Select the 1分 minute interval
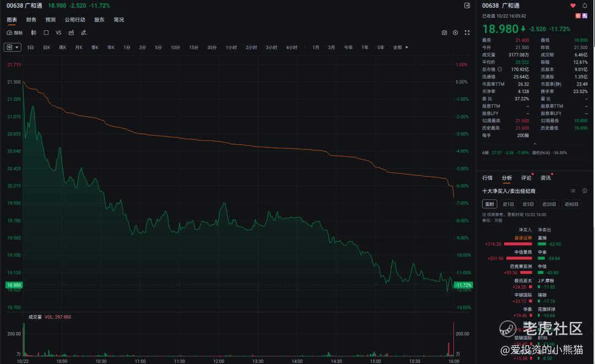Viewport: 595px width, 364px height. pyautogui.click(x=127, y=47)
